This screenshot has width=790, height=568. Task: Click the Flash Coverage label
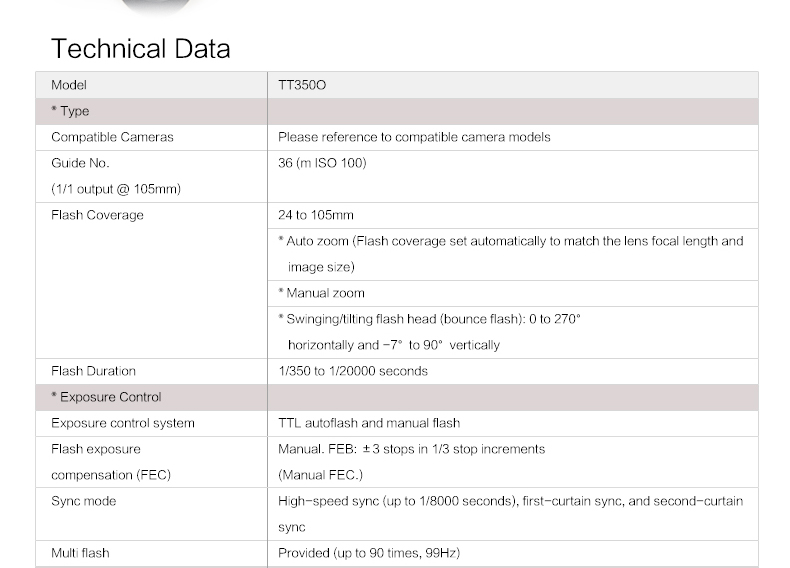[97, 215]
